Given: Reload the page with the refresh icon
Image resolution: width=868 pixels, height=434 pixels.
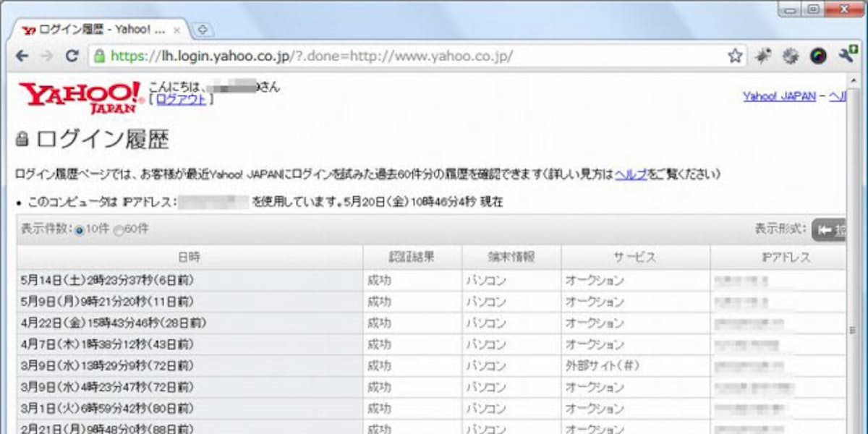Looking at the screenshot, I should point(72,56).
